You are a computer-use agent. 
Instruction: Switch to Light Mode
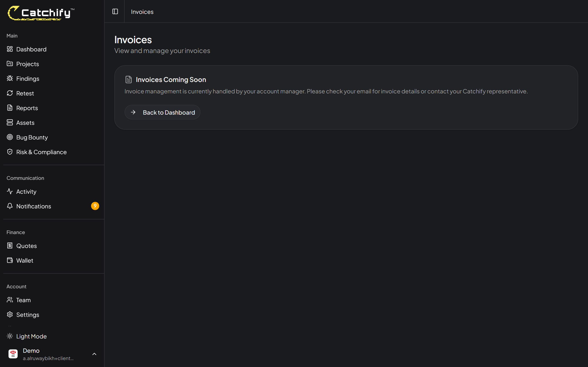[31, 336]
